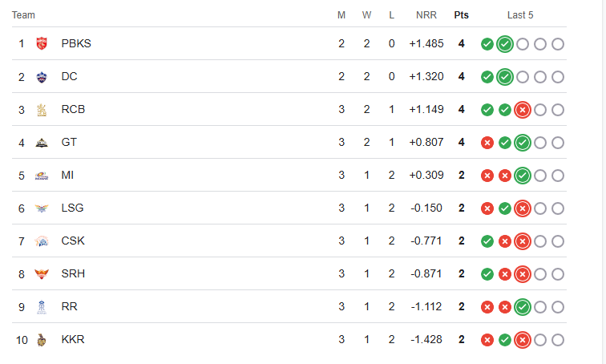The width and height of the screenshot is (606, 364).
Task: Click the KKR team logo
Action: 42,340
